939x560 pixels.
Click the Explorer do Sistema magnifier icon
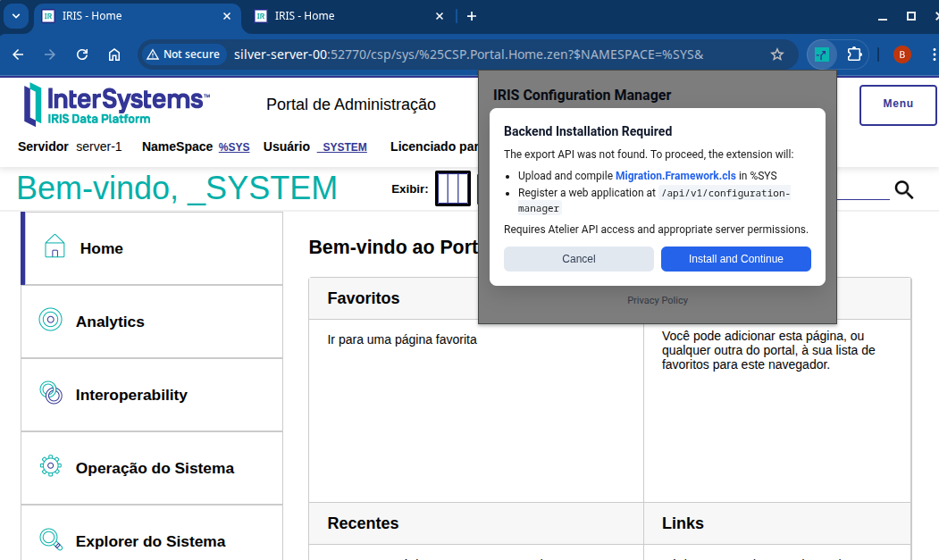pos(51,539)
